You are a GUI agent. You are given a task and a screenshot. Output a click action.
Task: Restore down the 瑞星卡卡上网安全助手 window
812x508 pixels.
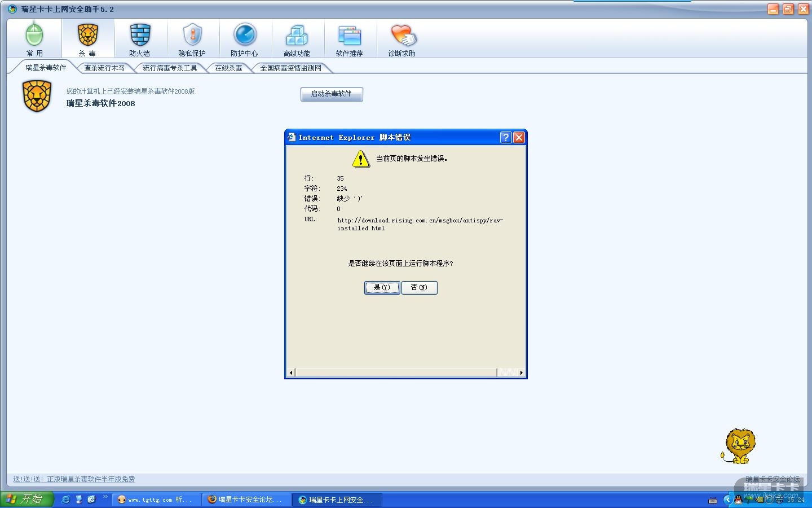click(x=788, y=9)
